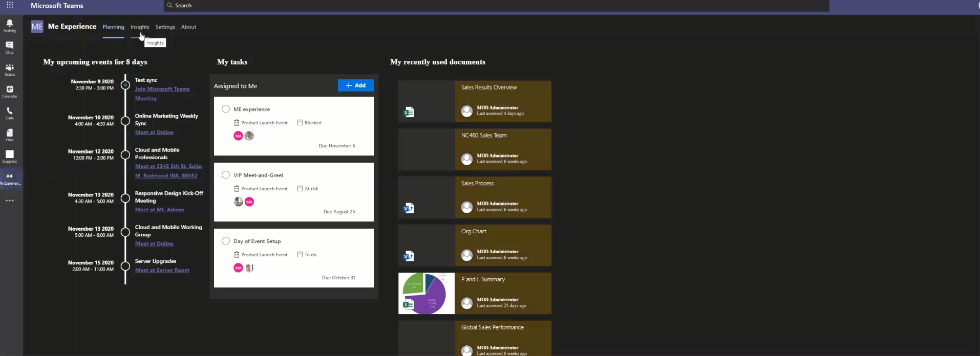Open the Teams icon in sidebar
This screenshot has width=980, height=356.
point(10,70)
